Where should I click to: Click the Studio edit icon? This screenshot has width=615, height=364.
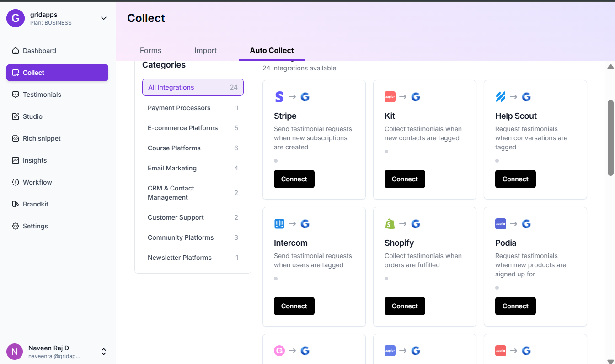(16, 116)
